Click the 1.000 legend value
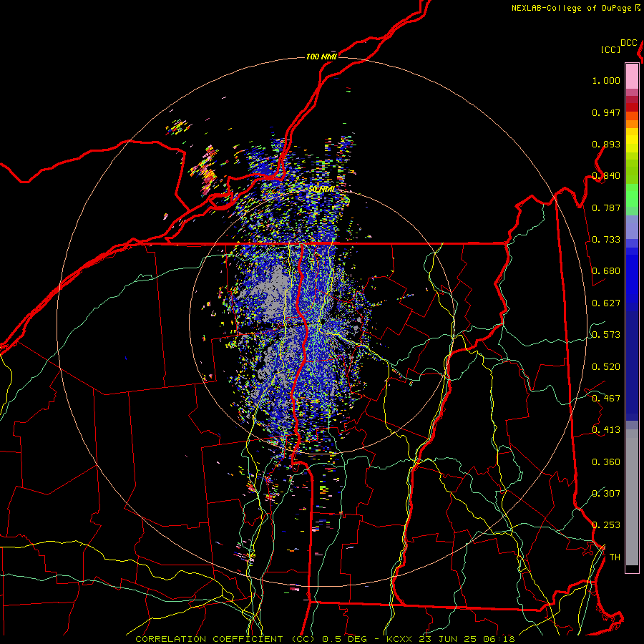This screenshot has height=644, width=644. click(x=606, y=80)
